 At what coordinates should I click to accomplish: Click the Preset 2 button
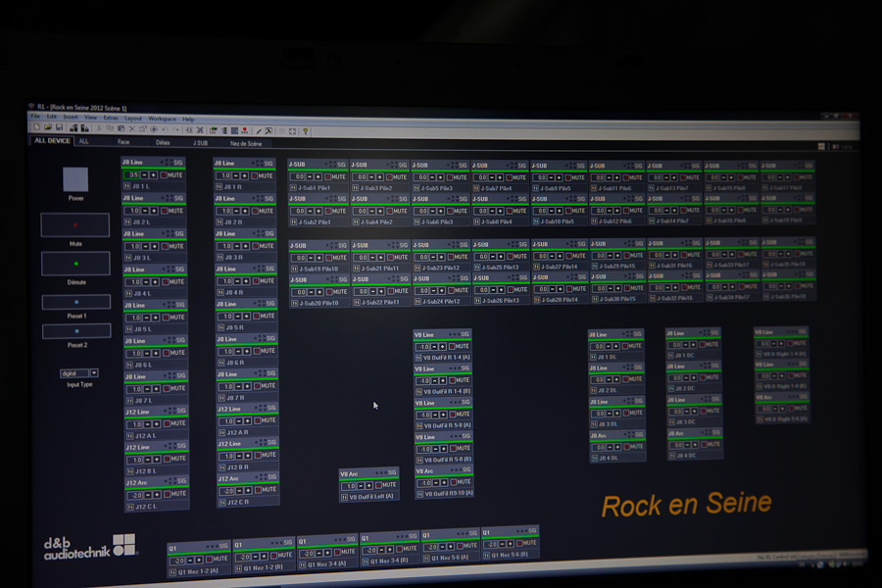coord(76,331)
